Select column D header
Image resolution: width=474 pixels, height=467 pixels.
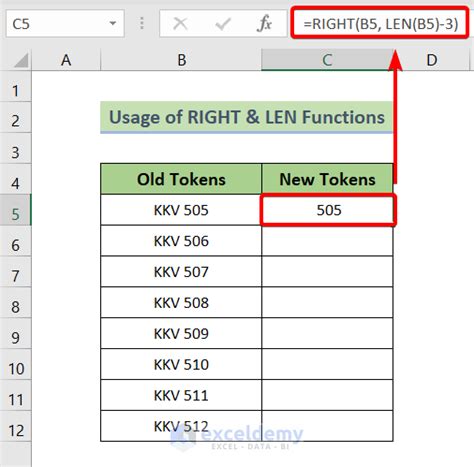pyautogui.click(x=432, y=60)
